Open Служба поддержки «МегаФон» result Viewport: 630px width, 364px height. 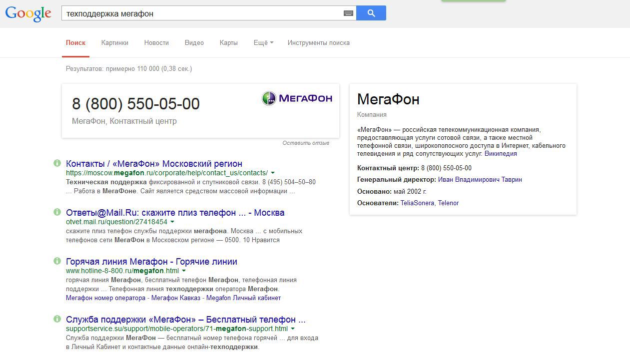[x=186, y=319]
